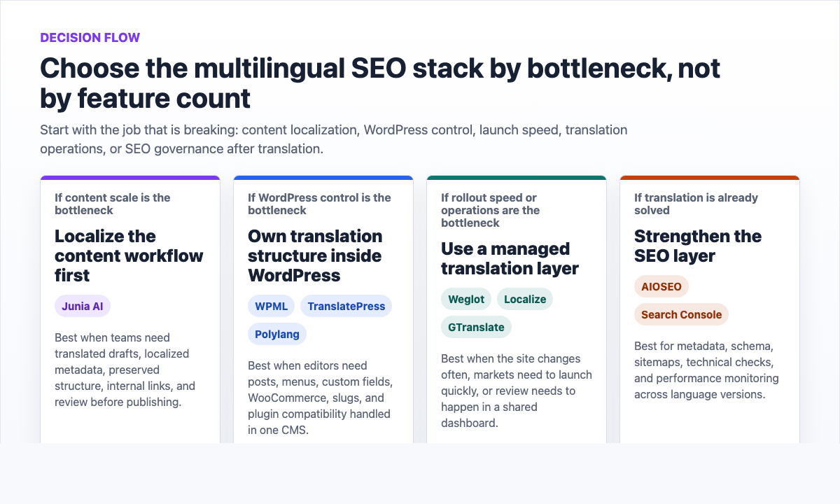Image resolution: width=840 pixels, height=504 pixels.
Task: Click the Search Console tag
Action: [682, 314]
